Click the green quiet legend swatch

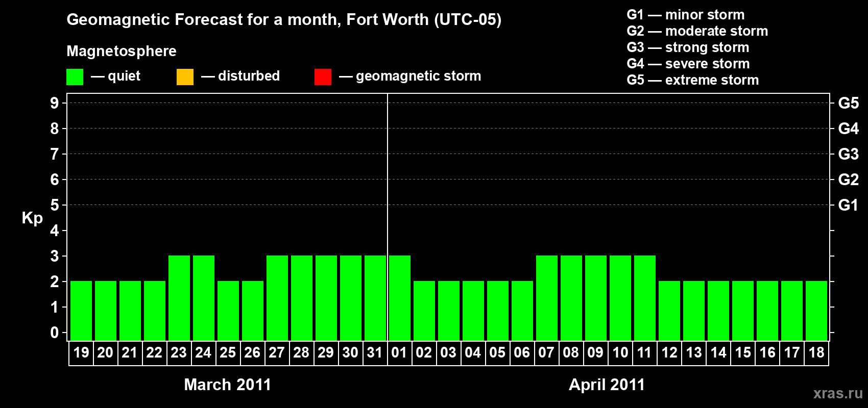pos(75,77)
